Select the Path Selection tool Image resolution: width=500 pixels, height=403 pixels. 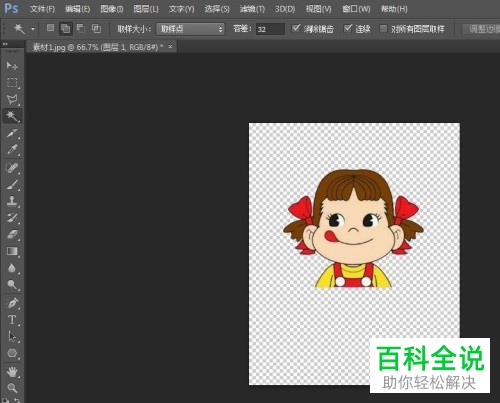(12, 336)
